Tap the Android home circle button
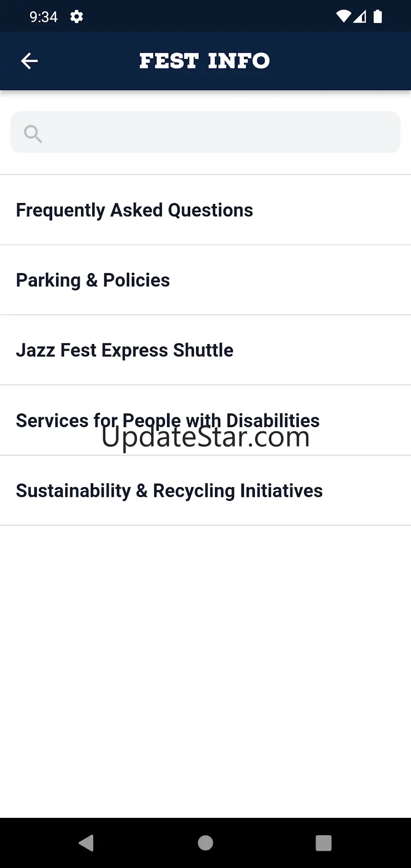 click(x=205, y=843)
